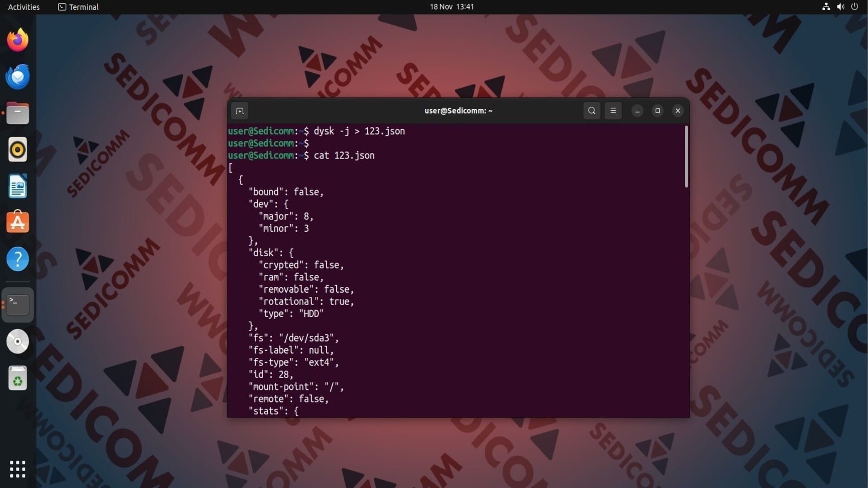The width and height of the screenshot is (868, 488).
Task: Click the line "minor": 3
Action: 284,229
